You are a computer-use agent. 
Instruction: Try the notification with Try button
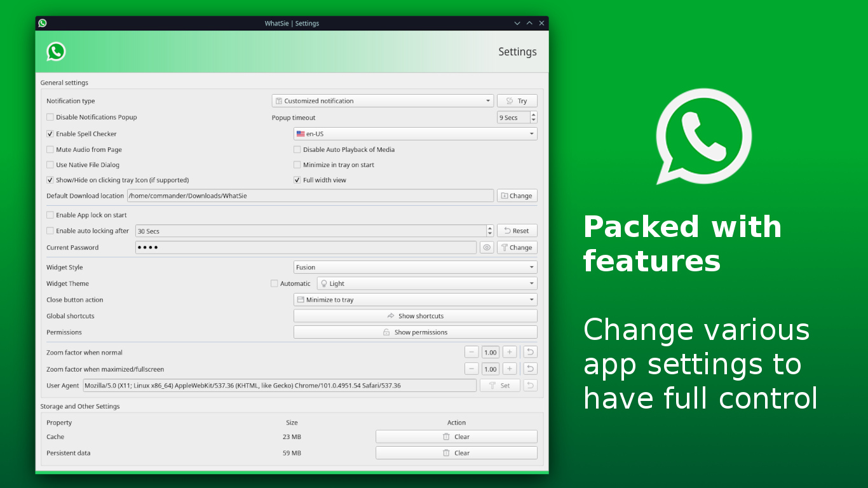click(517, 101)
